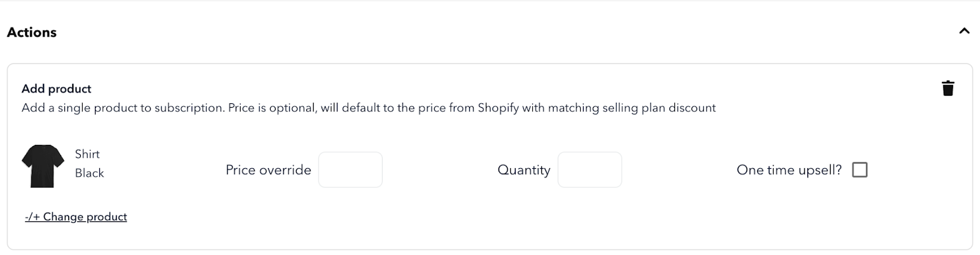Collapse the Actions section chevron
This screenshot has height=255, width=980.
[x=964, y=31]
